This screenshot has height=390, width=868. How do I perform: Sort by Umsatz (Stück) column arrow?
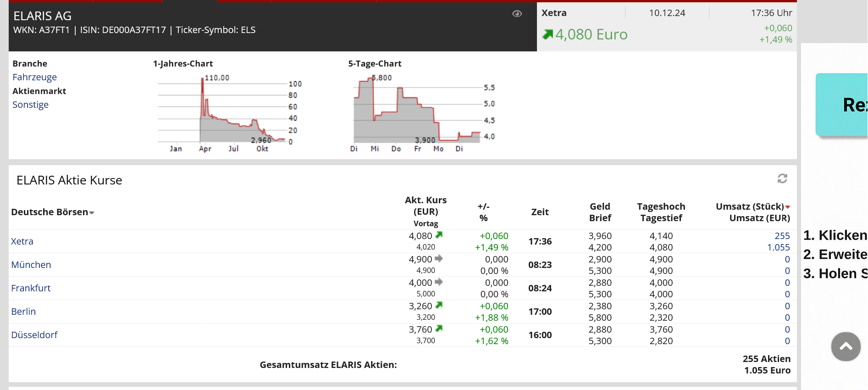point(788,207)
